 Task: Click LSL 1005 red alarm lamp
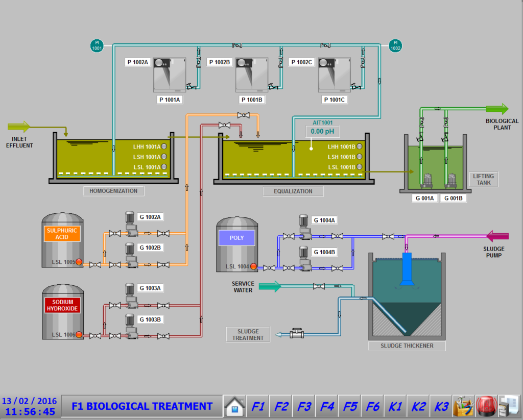pyautogui.click(x=79, y=262)
